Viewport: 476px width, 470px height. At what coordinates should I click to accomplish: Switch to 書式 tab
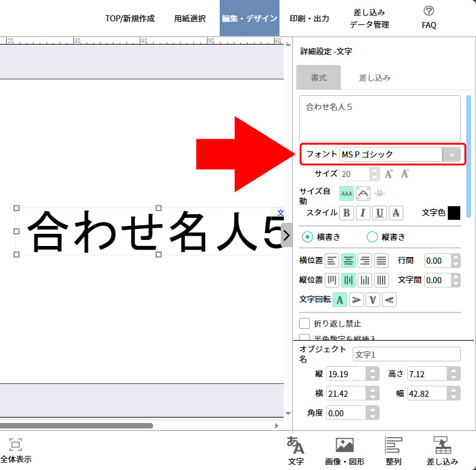pyautogui.click(x=319, y=78)
